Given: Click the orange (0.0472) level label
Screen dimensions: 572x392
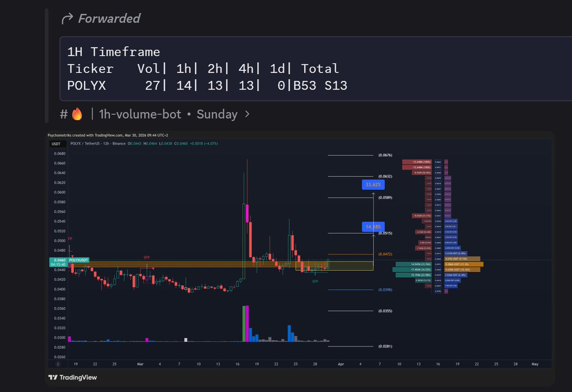Looking at the screenshot, I should pos(385,254).
